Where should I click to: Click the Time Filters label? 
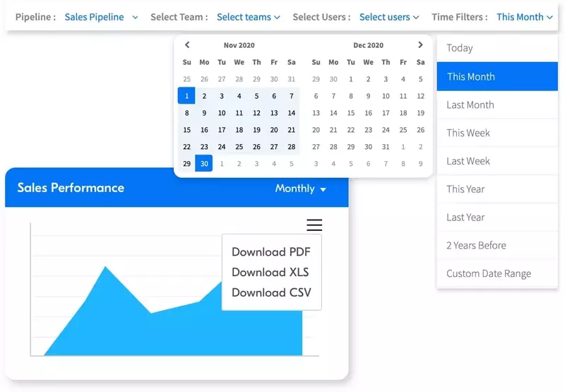click(460, 17)
